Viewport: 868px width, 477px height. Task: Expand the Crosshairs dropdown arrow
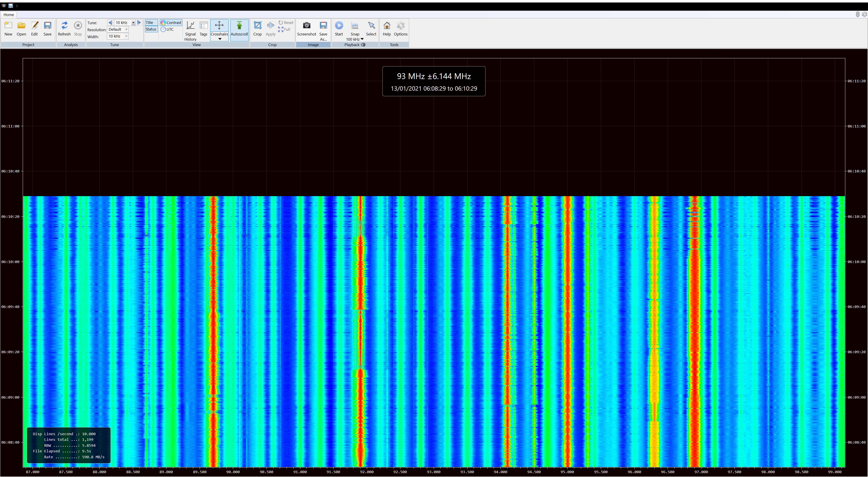[x=220, y=39]
